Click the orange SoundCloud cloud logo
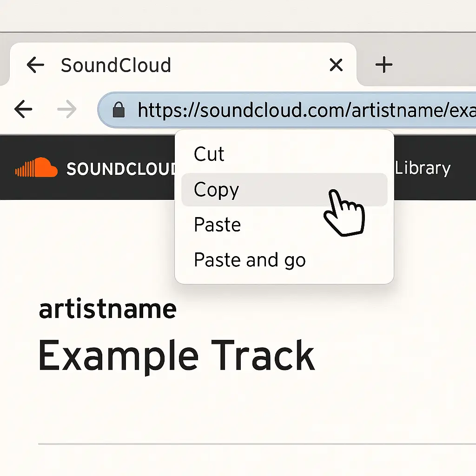This screenshot has height=476, width=476. click(36, 167)
